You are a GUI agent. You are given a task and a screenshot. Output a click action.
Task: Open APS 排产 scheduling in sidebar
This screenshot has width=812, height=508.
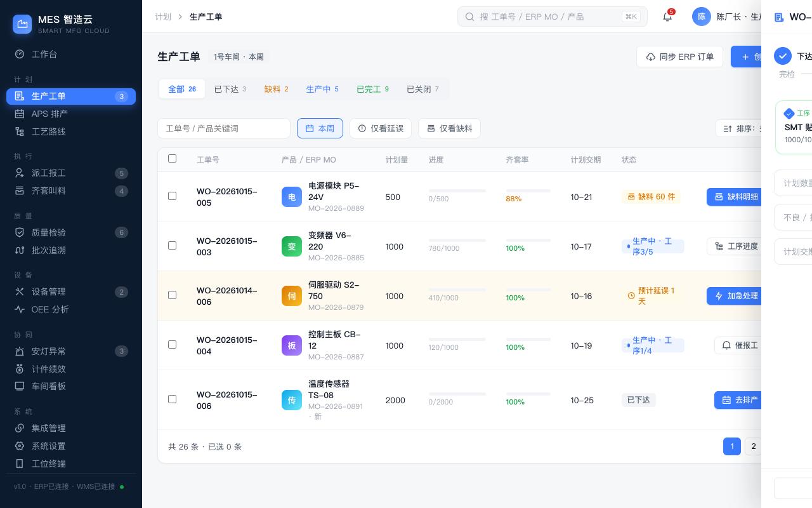pos(71,114)
